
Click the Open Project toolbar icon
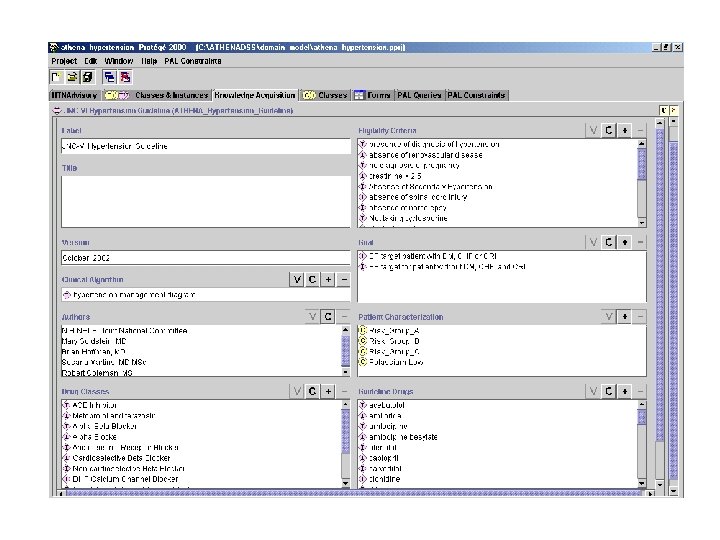point(72,77)
